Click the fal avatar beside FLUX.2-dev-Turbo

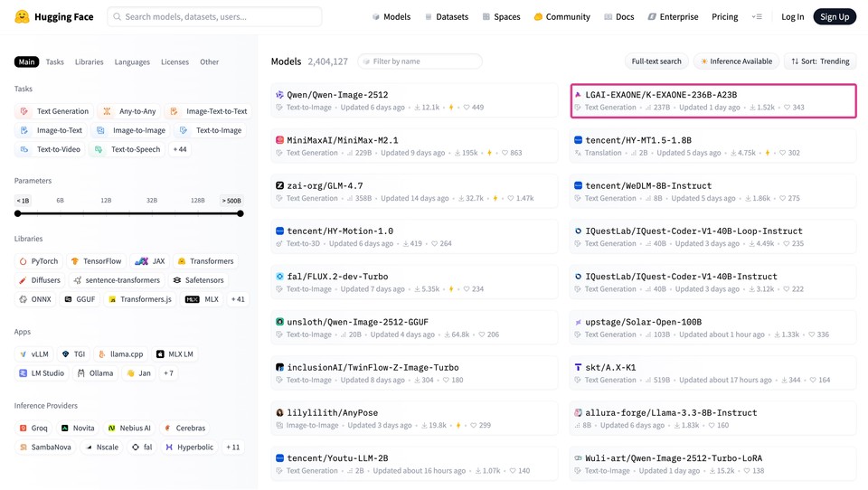(x=279, y=277)
